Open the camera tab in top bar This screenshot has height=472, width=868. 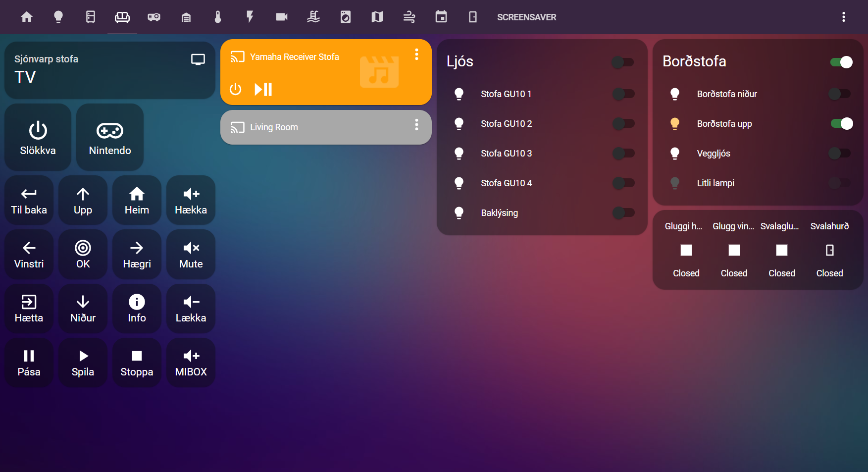(282, 17)
